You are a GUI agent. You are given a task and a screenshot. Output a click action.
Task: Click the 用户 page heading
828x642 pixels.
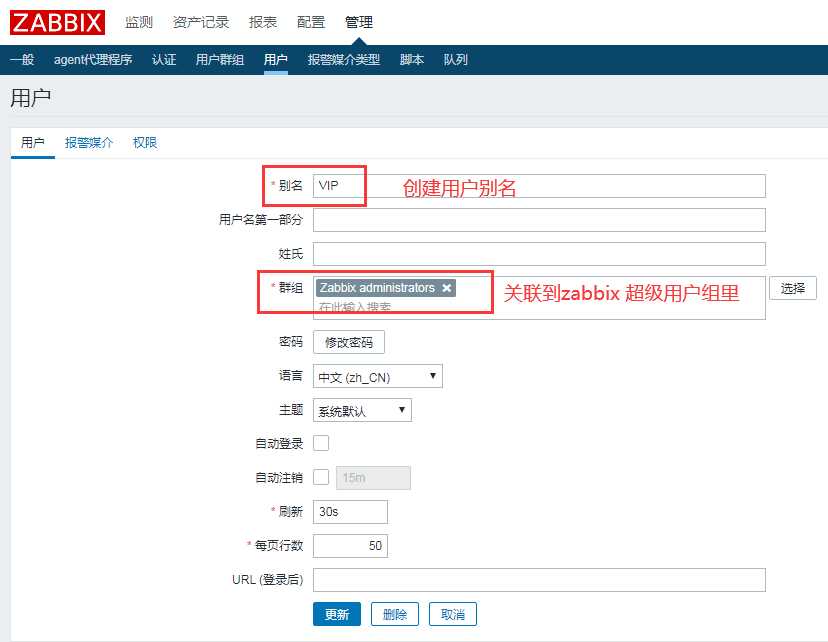coord(31,98)
